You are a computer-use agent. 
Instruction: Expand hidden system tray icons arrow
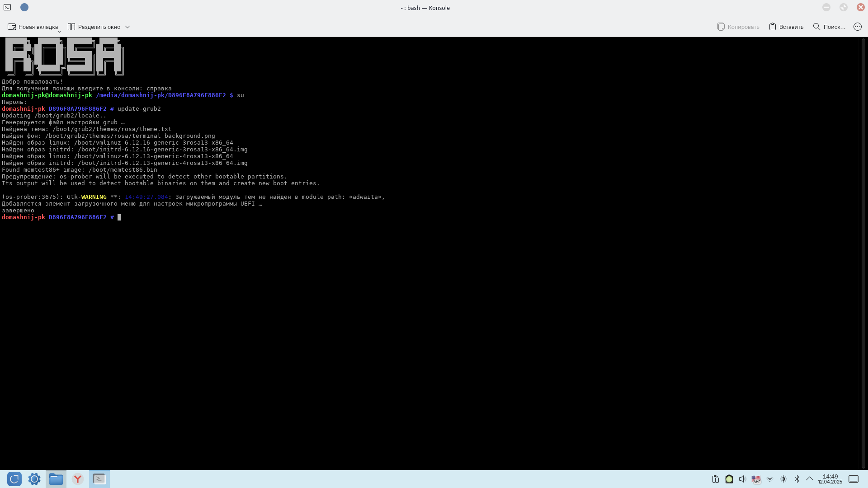[810, 479]
